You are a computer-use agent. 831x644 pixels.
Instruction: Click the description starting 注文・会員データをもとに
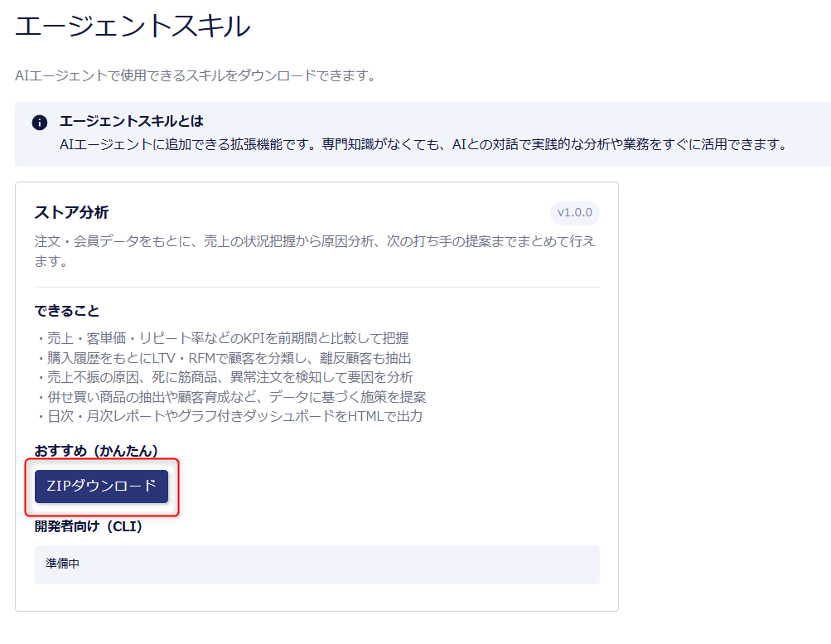(x=315, y=250)
